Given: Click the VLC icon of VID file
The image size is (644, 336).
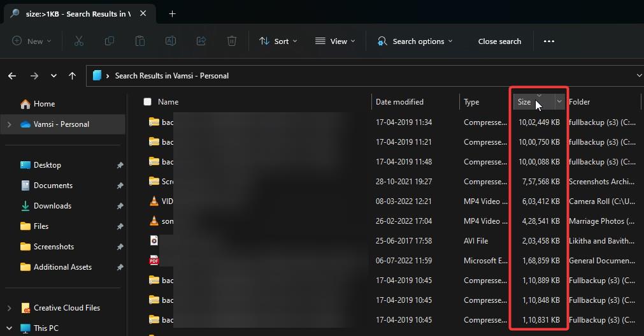Looking at the screenshot, I should click(154, 201).
